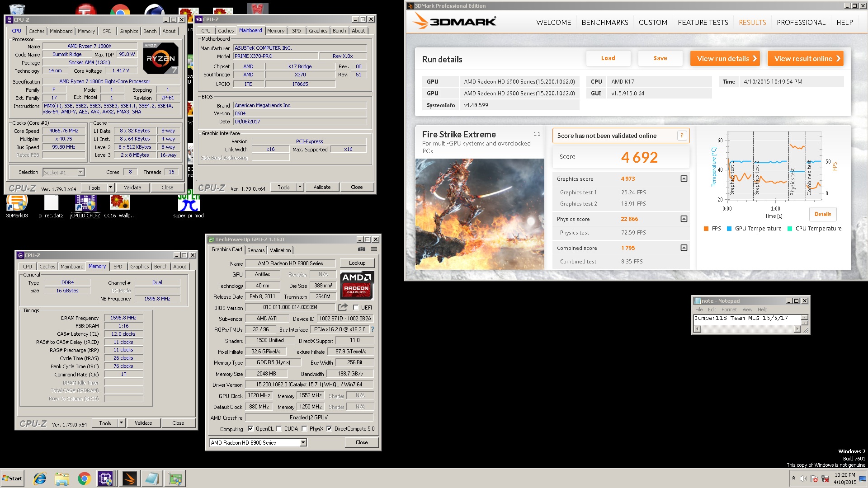Click in the Notepad text area

tap(747, 319)
